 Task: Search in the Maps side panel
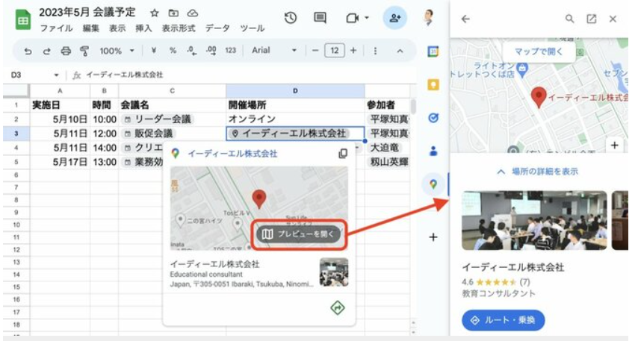click(569, 19)
